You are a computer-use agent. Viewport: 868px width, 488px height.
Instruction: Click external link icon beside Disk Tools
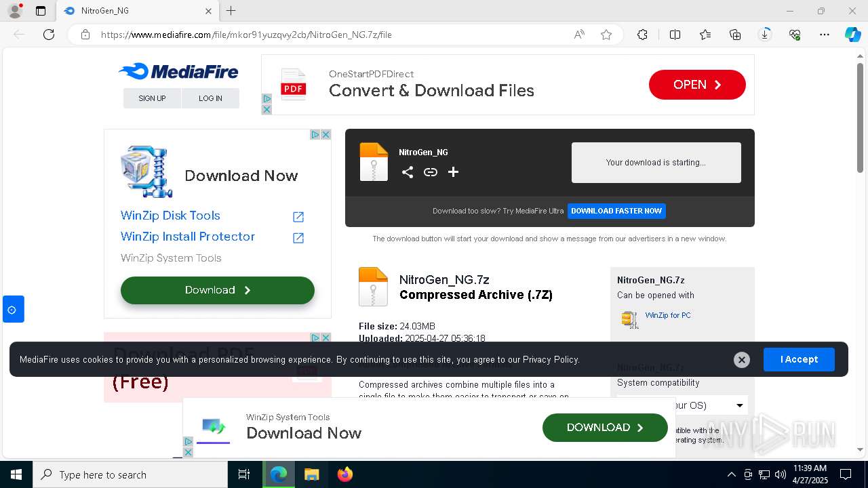coord(298,217)
